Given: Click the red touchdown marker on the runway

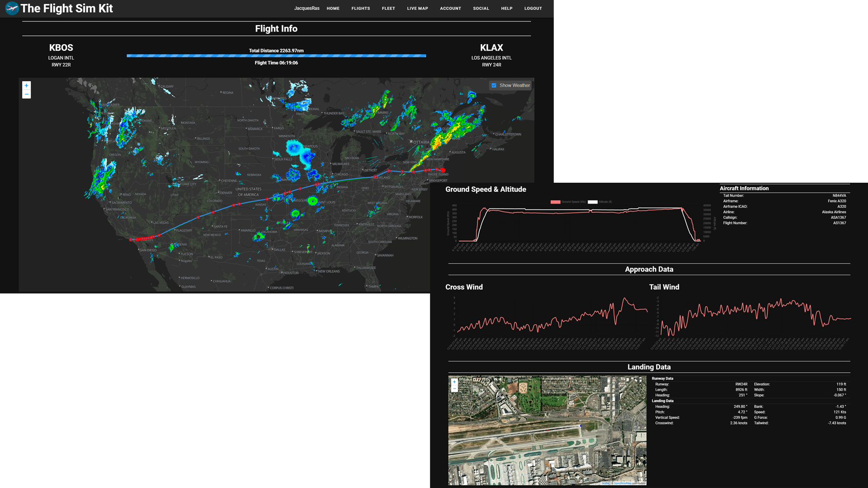Looking at the screenshot, I should [547, 430].
